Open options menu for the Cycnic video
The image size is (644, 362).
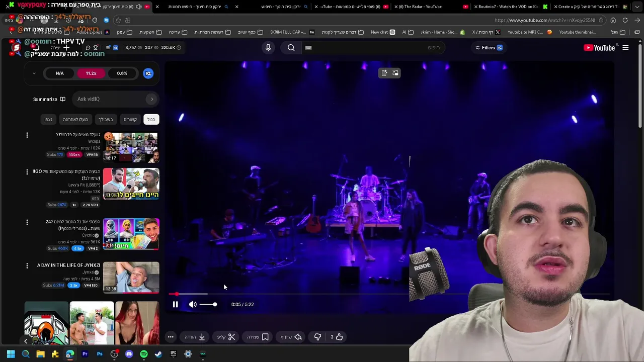click(27, 222)
